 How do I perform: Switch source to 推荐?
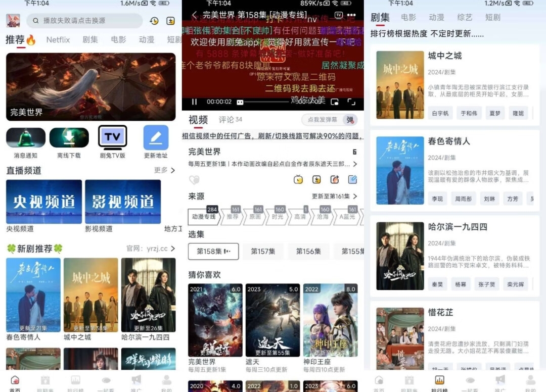(x=232, y=217)
